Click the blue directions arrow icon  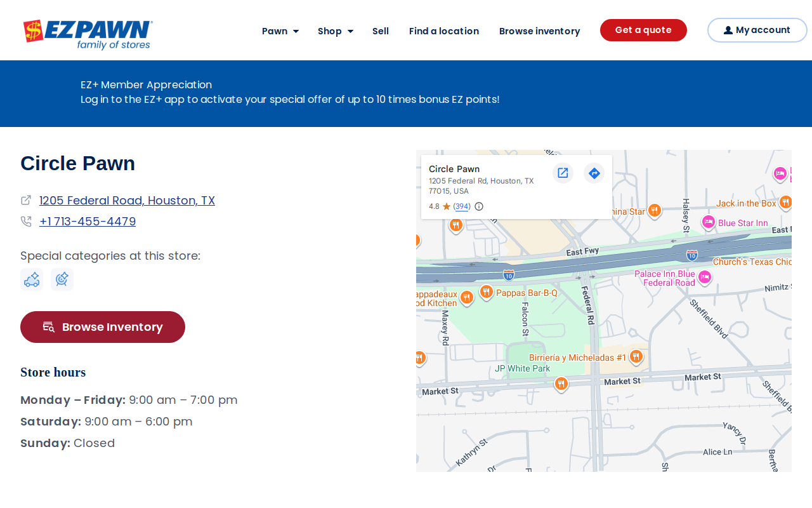(594, 173)
